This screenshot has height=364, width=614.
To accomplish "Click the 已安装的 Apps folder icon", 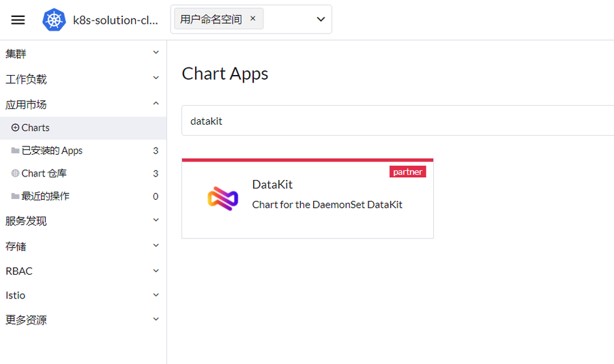I will tap(15, 151).
